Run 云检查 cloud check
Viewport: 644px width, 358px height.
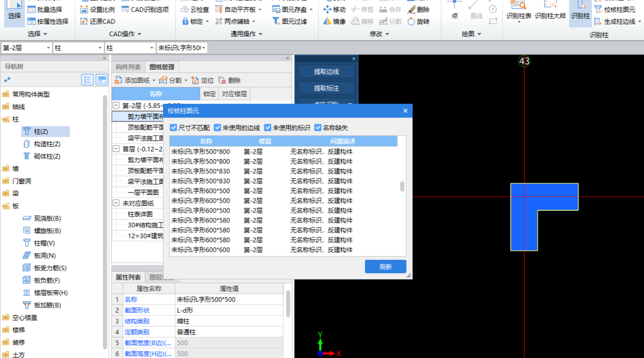tap(195, 9)
